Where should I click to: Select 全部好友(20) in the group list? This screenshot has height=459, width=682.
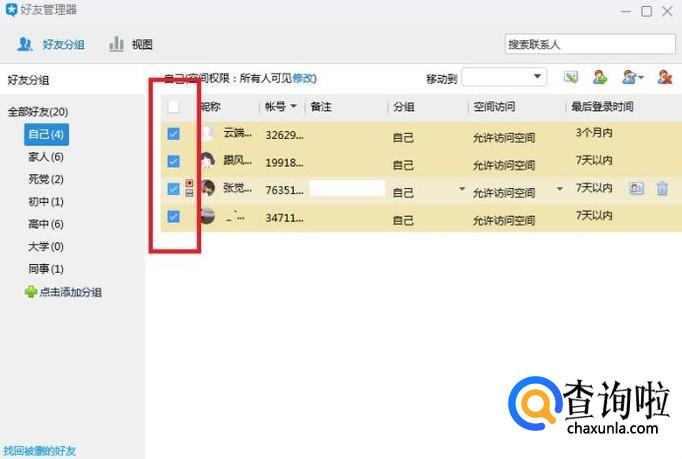tap(38, 112)
